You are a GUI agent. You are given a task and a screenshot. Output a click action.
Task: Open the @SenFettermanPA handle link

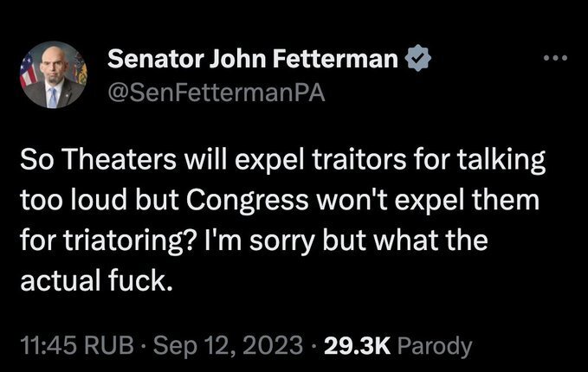point(215,92)
